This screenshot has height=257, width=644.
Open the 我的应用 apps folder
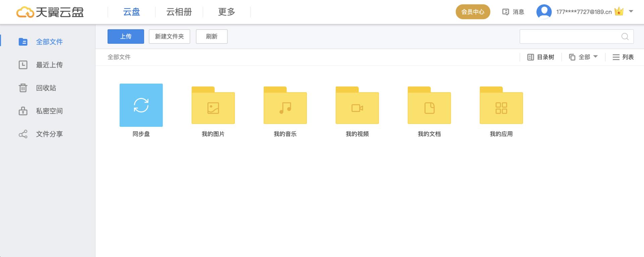click(501, 106)
